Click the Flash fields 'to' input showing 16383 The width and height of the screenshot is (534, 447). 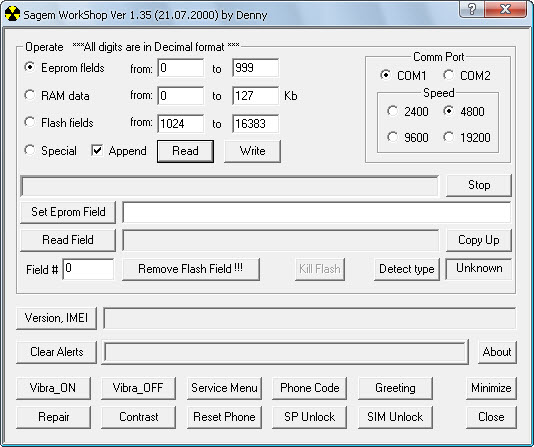pyautogui.click(x=255, y=124)
